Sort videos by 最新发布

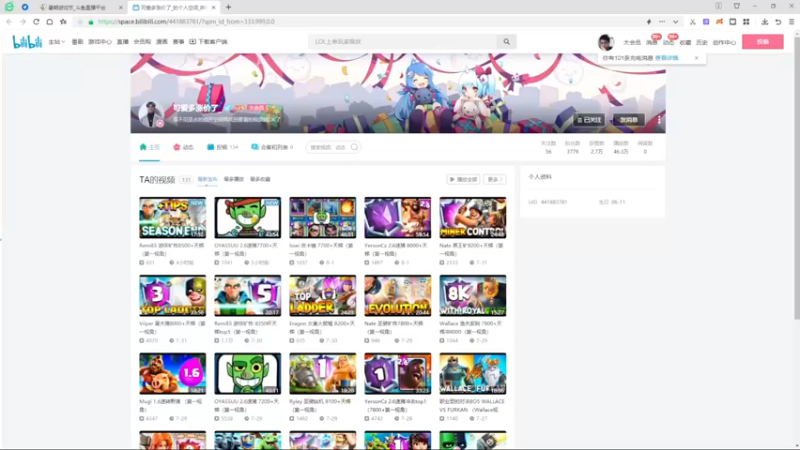[207, 180]
